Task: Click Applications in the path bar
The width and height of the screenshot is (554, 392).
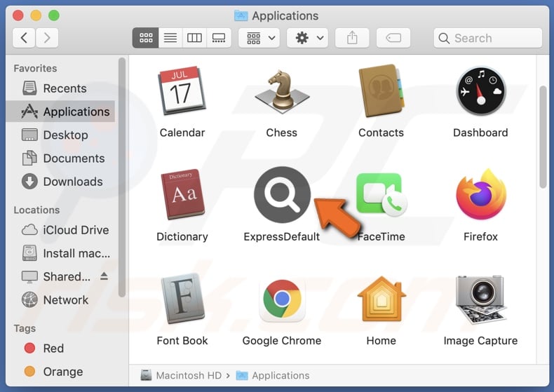Action: tap(272, 375)
